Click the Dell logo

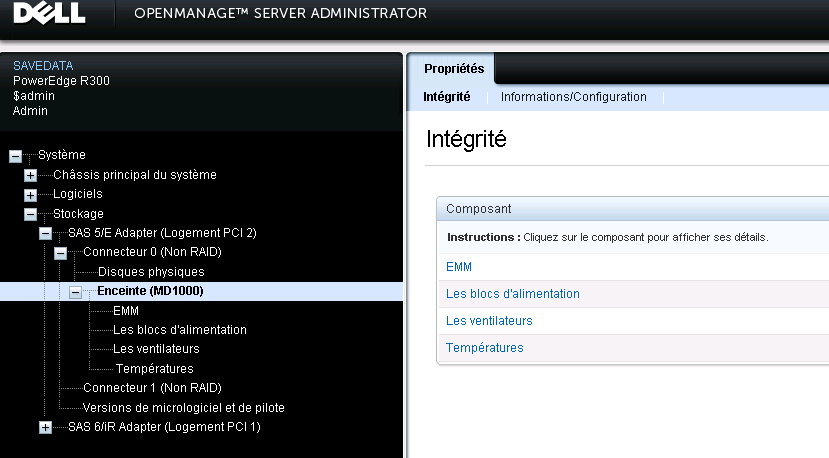coord(50,13)
